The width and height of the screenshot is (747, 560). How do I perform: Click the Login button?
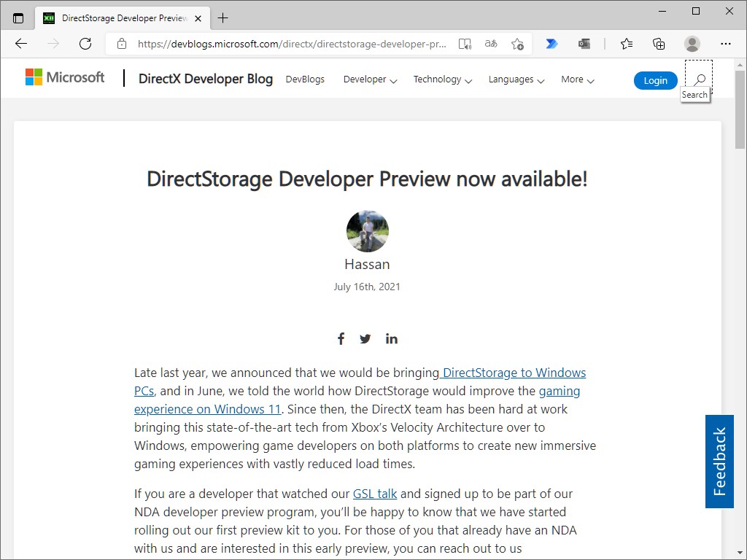pyautogui.click(x=655, y=80)
